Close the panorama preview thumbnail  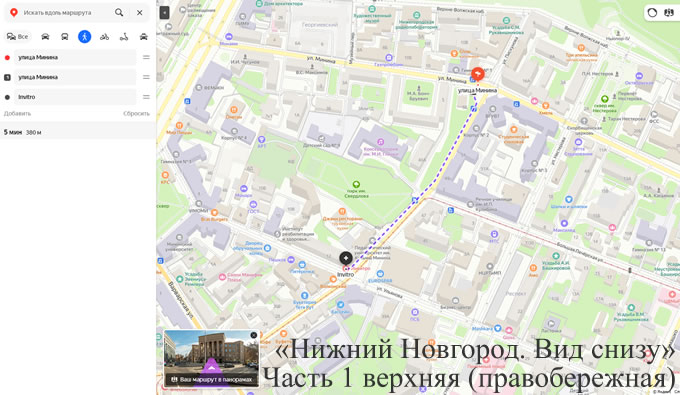pyautogui.click(x=254, y=335)
